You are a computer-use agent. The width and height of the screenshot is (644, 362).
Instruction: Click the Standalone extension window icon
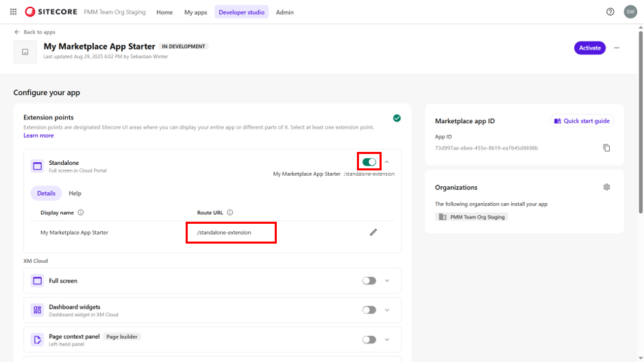coord(38,166)
